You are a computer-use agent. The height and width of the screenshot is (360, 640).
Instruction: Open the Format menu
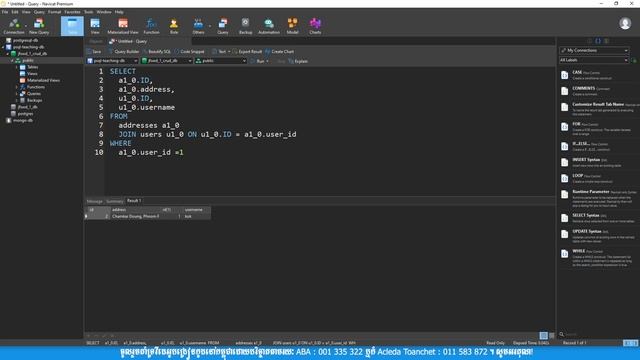54,12
